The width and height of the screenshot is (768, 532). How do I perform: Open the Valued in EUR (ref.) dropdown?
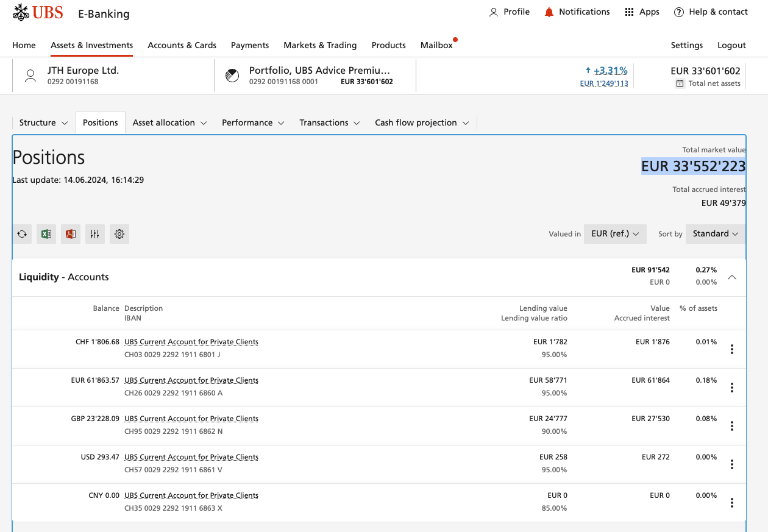[x=614, y=234]
